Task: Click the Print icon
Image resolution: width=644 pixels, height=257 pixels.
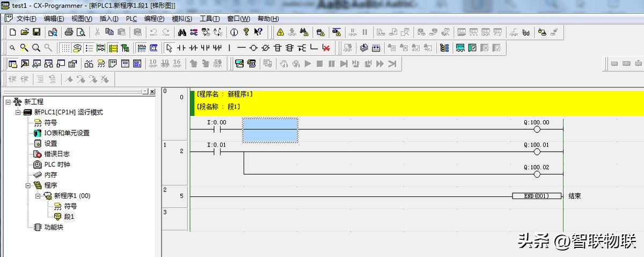Action: 69,32
